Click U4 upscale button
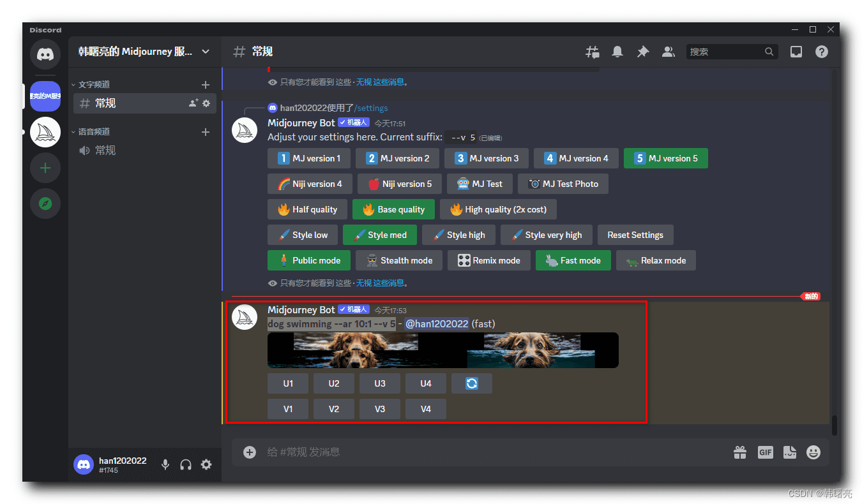 (x=426, y=383)
